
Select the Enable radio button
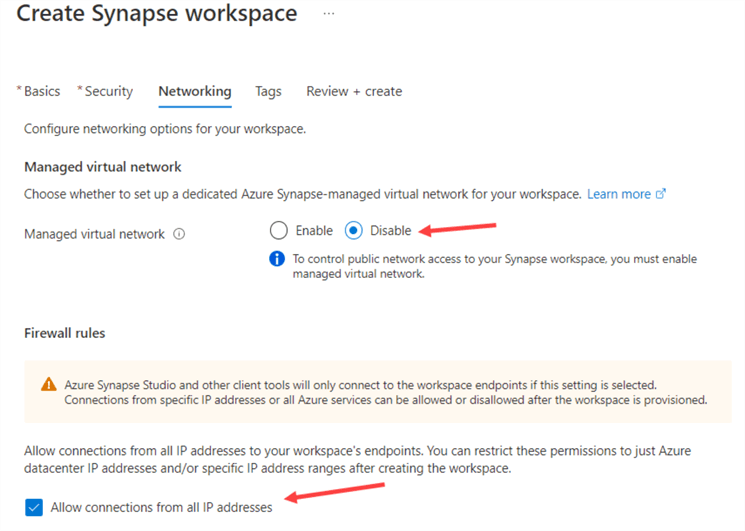(279, 230)
